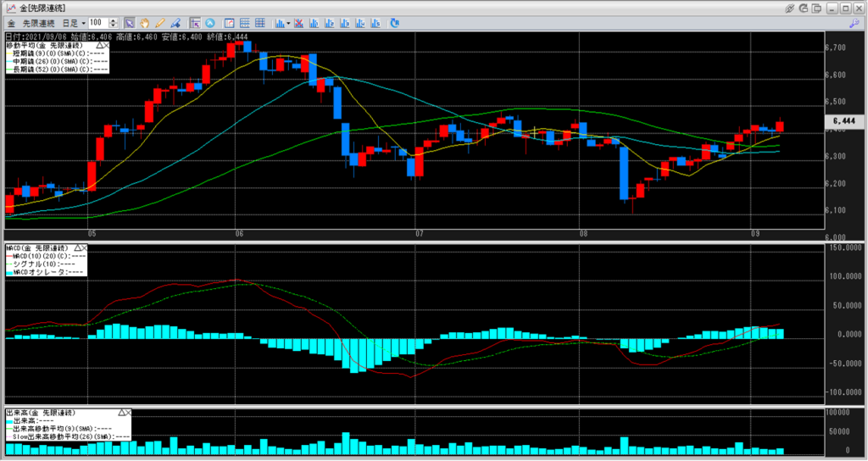This screenshot has height=461, width=868.
Task: Collapse the 出来高 legend triangle
Action: (122, 413)
